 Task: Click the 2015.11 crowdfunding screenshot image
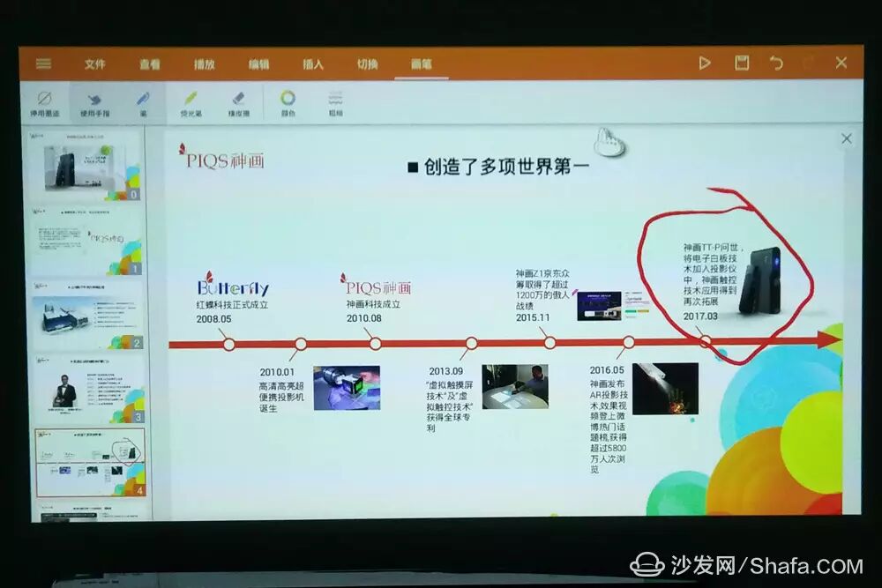pos(599,306)
